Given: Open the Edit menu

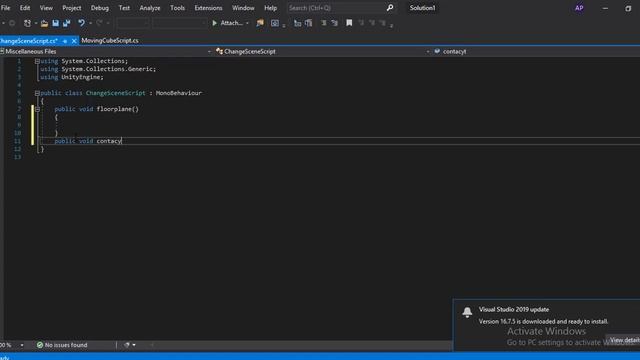Looking at the screenshot, I should (25, 8).
